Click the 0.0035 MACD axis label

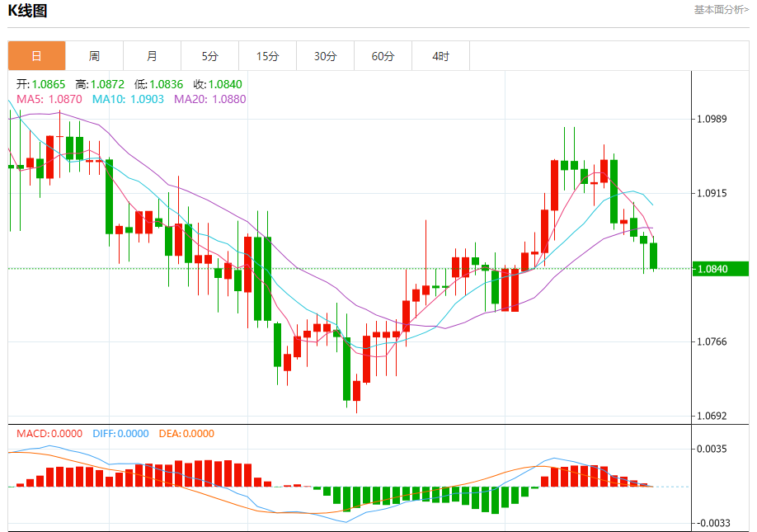712,449
